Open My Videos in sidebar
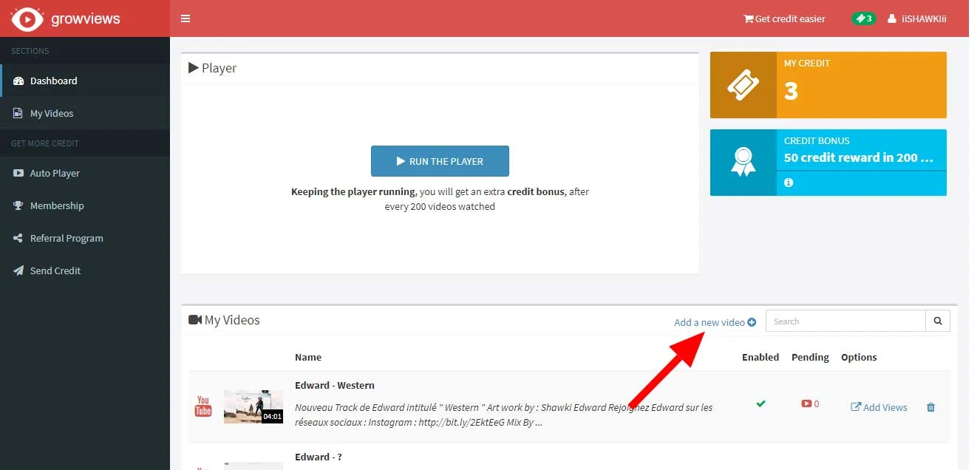Screen dimensions: 980x470 pyautogui.click(x=85, y=113)
